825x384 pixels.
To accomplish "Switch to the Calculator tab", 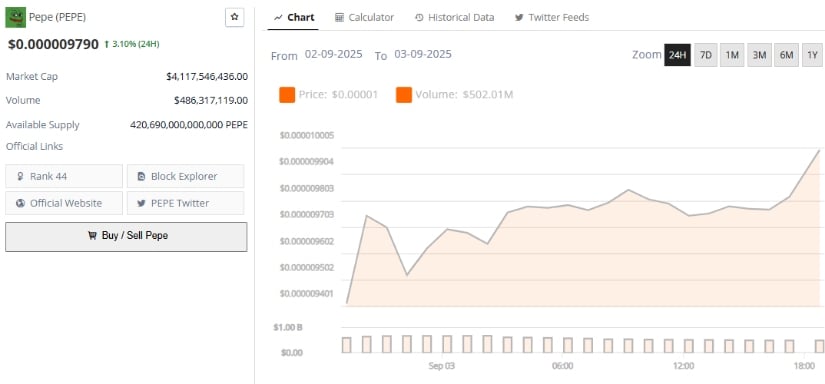I will (365, 17).
